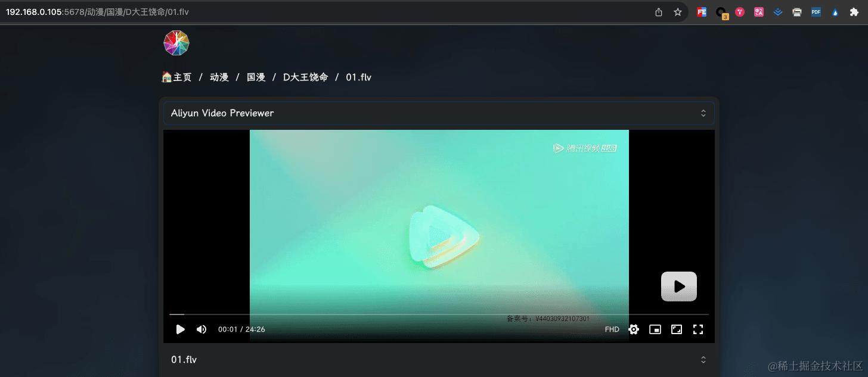Image resolution: width=868 pixels, height=377 pixels.
Task: Open video player settings gear
Action: [x=634, y=329]
